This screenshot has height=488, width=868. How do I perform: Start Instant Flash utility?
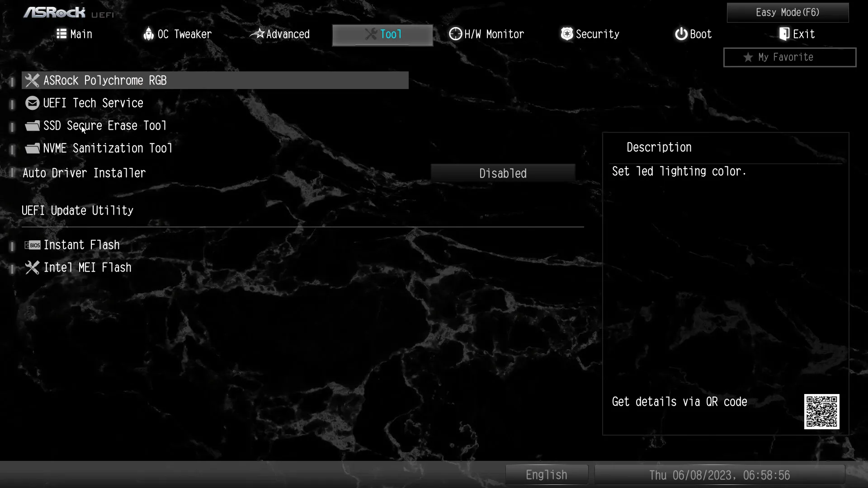[72, 245]
